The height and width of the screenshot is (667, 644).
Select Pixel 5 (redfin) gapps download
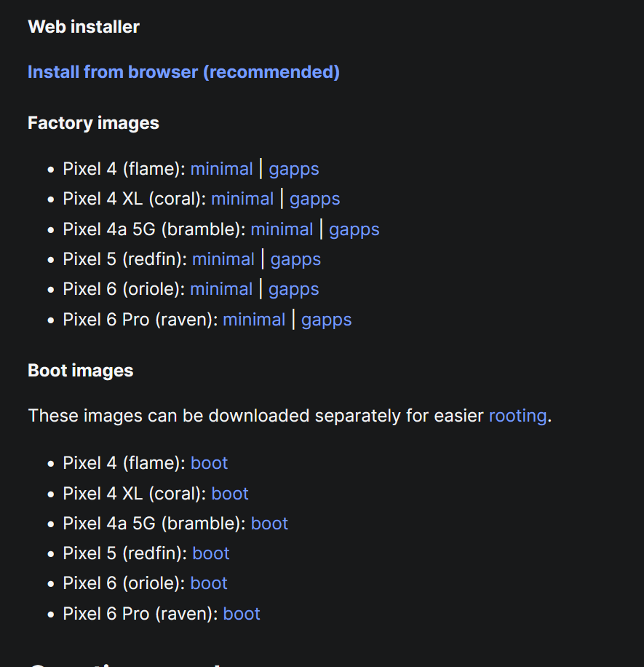point(295,259)
